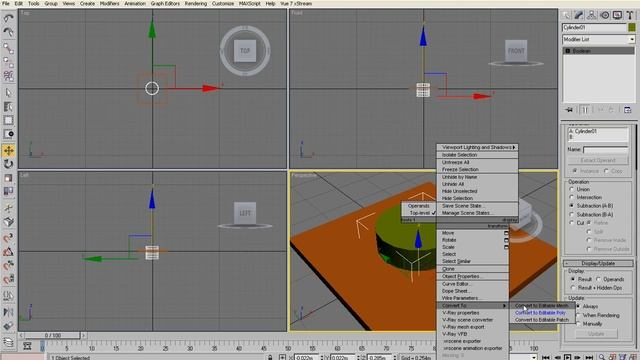Image resolution: width=640 pixels, height=360 pixels.
Task: Open the Utilities hammer tab
Action: 630,16
